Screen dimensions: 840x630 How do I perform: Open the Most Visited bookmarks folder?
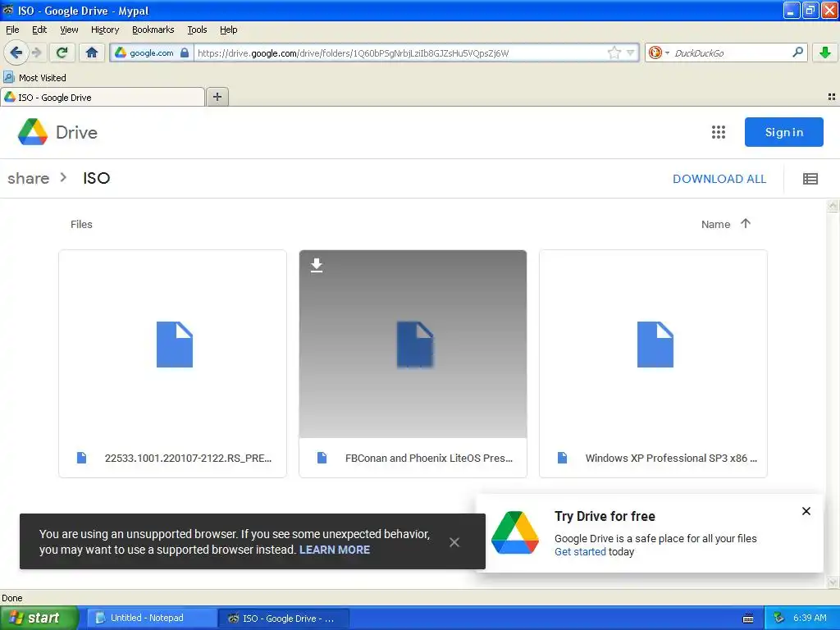(35, 78)
